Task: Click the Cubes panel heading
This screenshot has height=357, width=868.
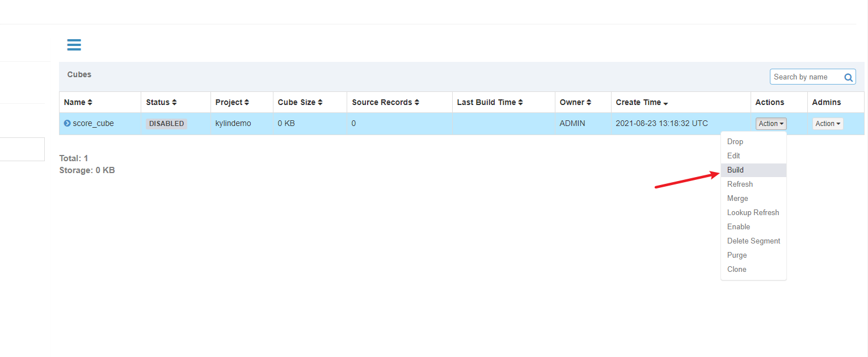Action: pos(79,74)
